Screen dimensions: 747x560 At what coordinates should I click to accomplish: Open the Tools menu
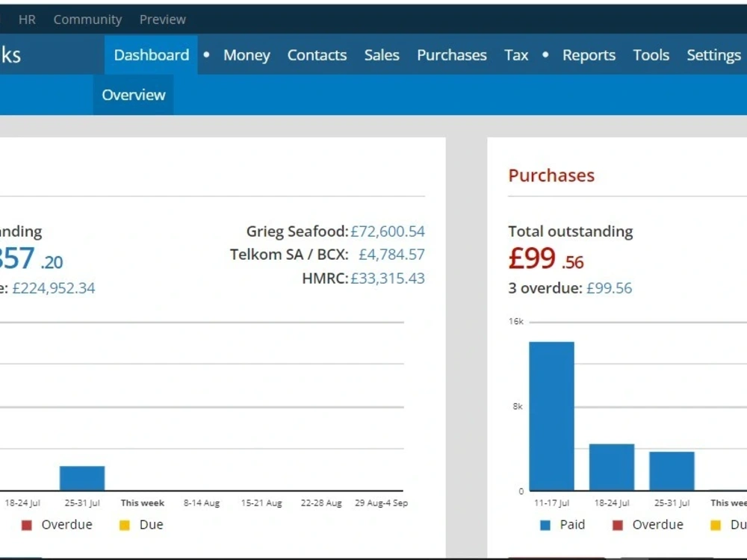651,55
